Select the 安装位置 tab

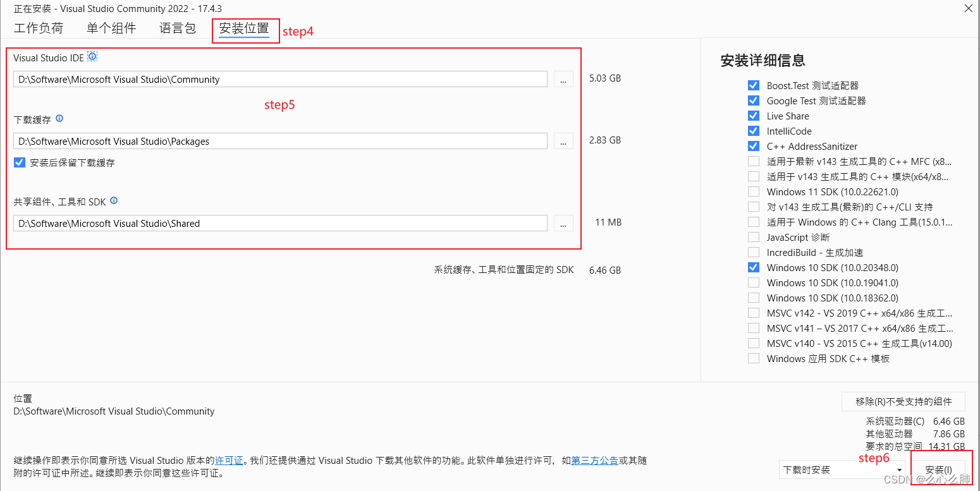244,28
